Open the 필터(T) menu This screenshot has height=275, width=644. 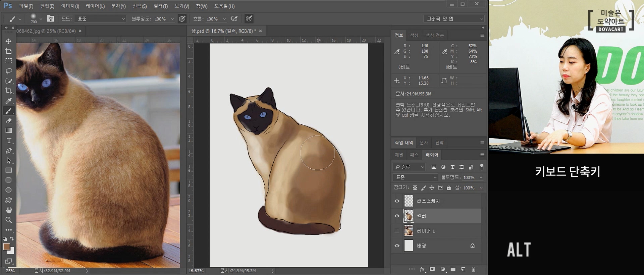(x=160, y=6)
